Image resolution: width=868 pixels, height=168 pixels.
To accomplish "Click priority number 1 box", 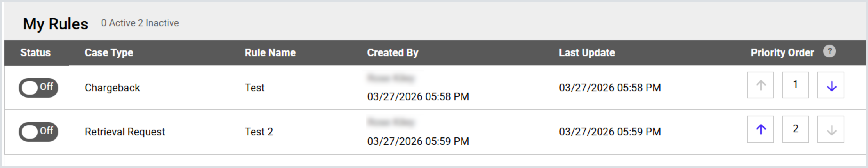I will point(795,85).
